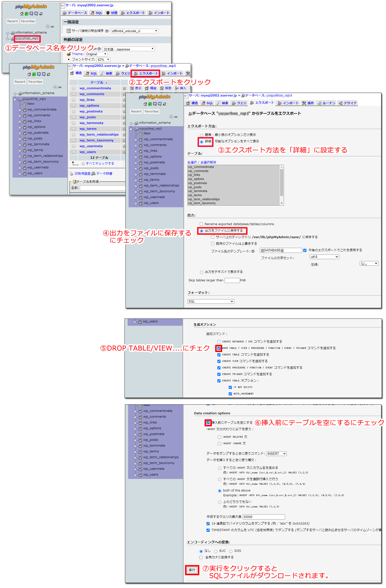Click the paintbrush Theme icon
The image size is (386, 588).
[x=69, y=54]
